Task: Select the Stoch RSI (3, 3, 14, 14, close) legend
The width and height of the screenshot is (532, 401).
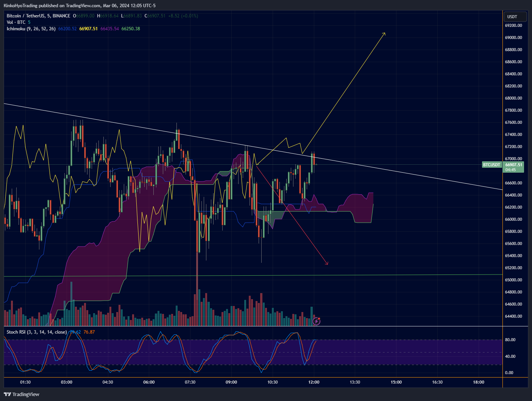Action: click(x=37, y=332)
